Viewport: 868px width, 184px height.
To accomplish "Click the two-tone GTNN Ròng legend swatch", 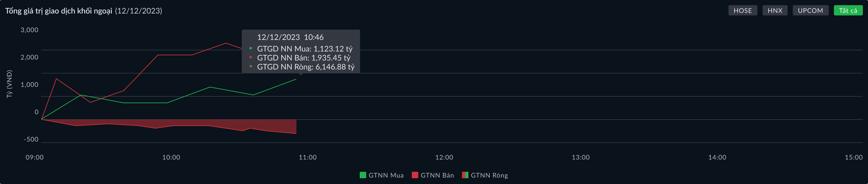I will tap(465, 175).
